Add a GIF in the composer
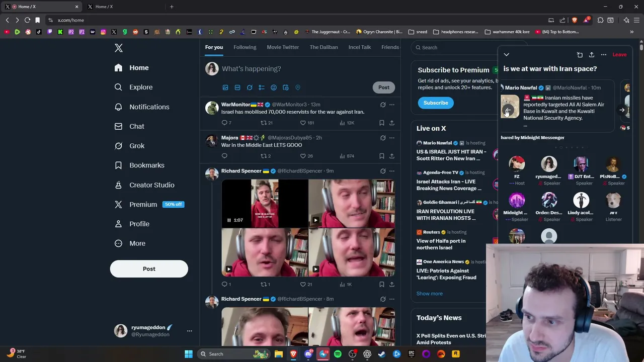The image size is (644, 362). (x=237, y=87)
